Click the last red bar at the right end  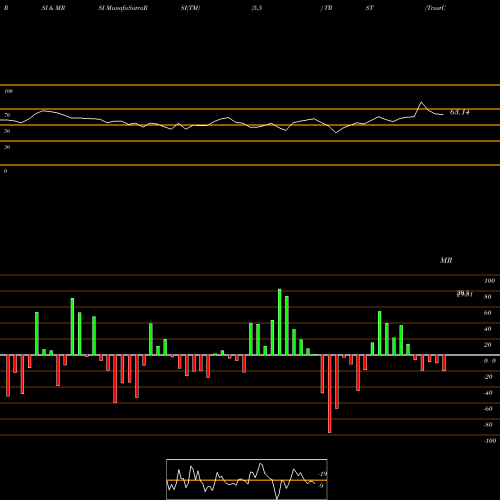pyautogui.click(x=444, y=363)
